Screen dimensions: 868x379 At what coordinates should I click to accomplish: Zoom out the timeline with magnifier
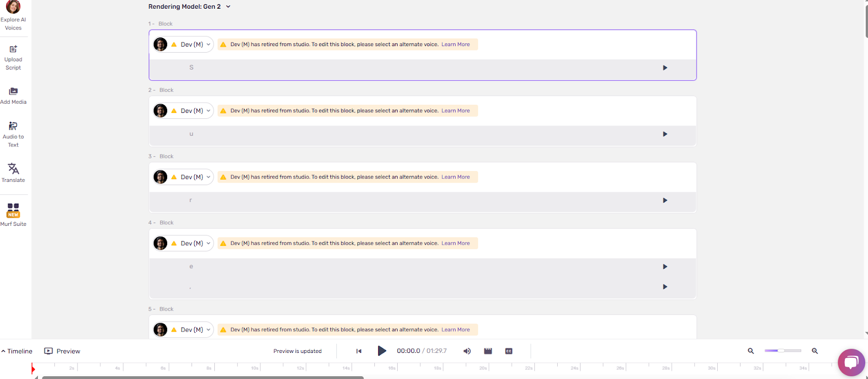(x=751, y=351)
